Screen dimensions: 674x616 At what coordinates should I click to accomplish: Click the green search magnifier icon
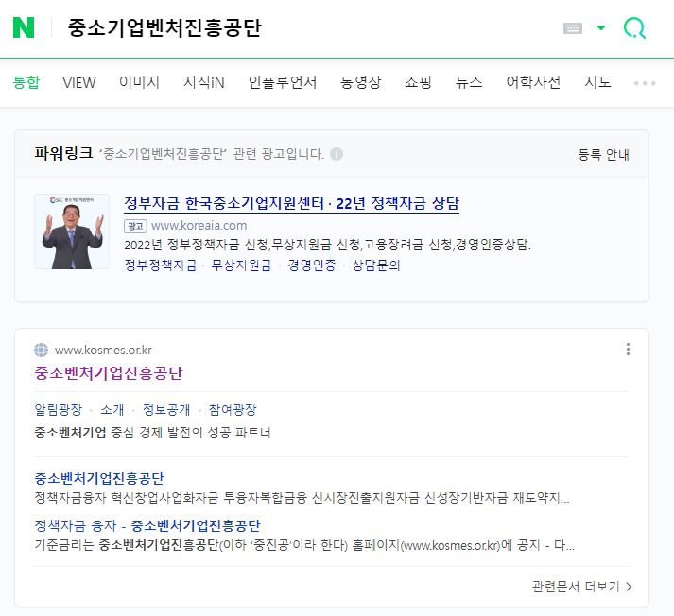(x=635, y=28)
